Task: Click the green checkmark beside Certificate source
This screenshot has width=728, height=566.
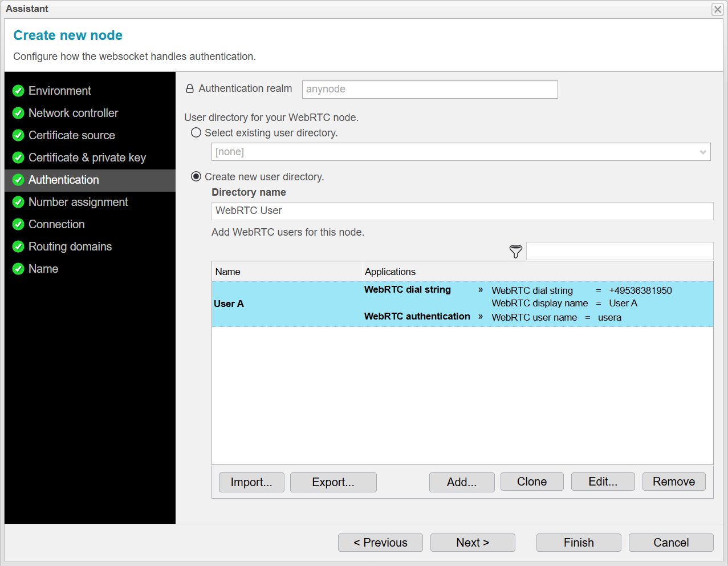Action: [18, 135]
